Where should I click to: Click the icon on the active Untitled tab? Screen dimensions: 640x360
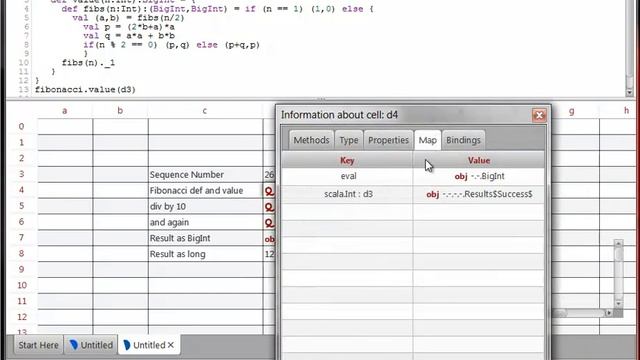tap(127, 345)
